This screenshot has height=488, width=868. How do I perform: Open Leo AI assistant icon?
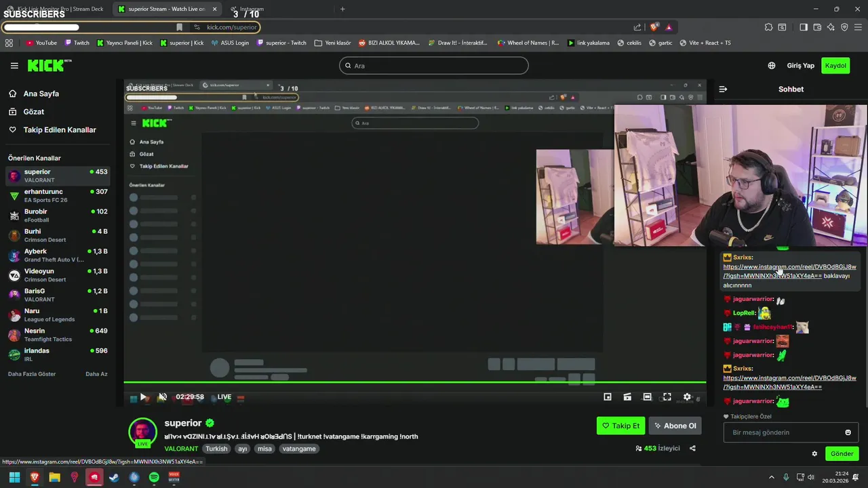pyautogui.click(x=831, y=27)
